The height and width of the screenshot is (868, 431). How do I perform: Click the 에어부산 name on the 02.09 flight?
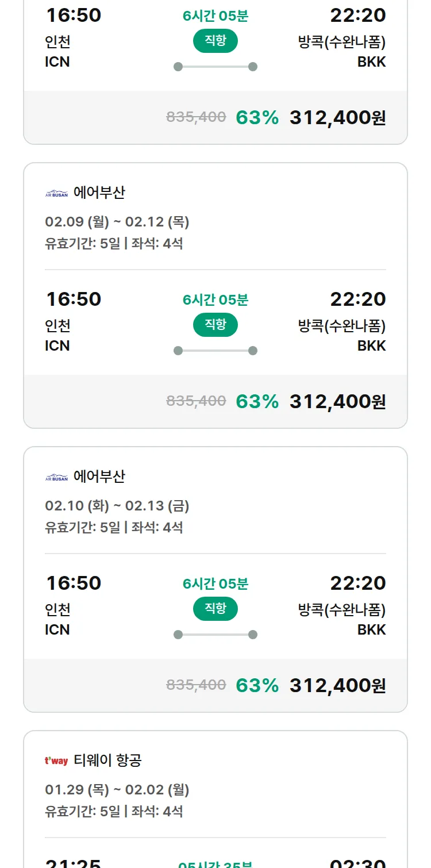coord(99,193)
